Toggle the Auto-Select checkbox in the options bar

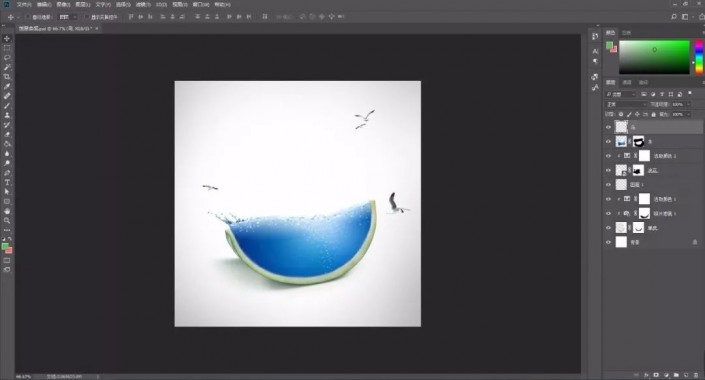tap(27, 17)
